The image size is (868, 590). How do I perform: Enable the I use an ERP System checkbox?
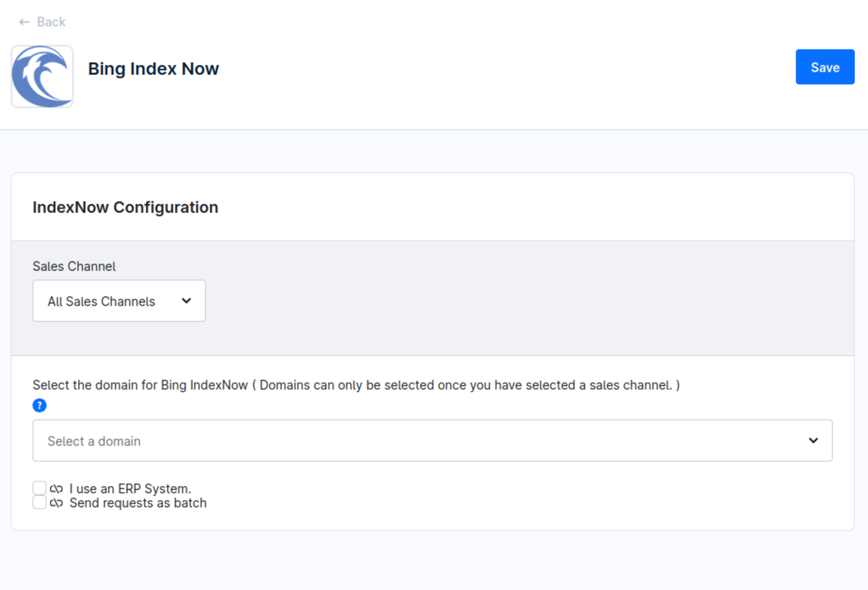[x=39, y=488]
